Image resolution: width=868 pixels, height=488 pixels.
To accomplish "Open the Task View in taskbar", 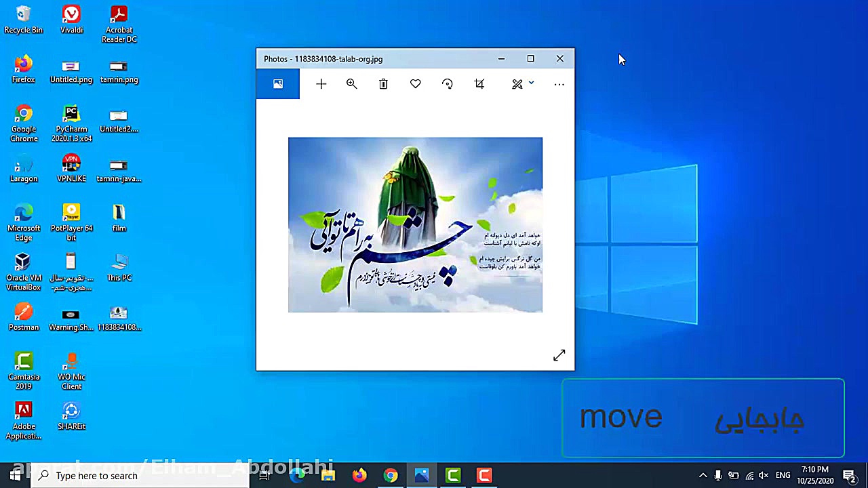I will [x=264, y=475].
